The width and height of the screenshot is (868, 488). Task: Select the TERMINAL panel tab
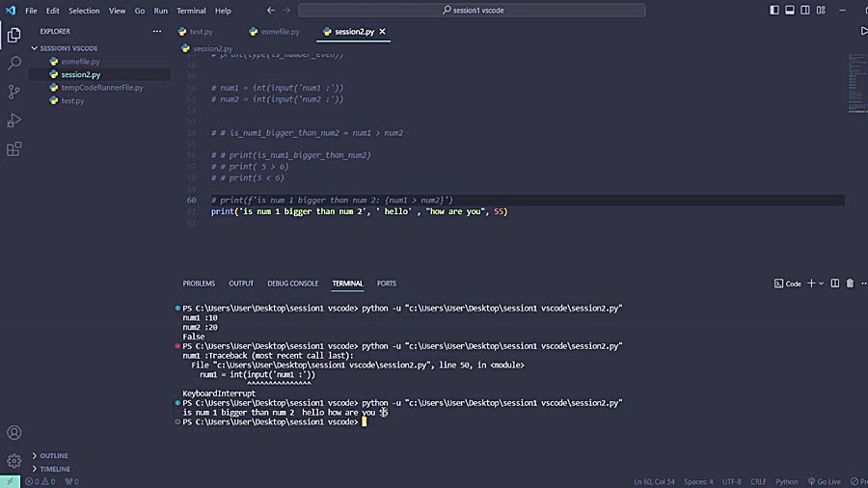click(347, 284)
